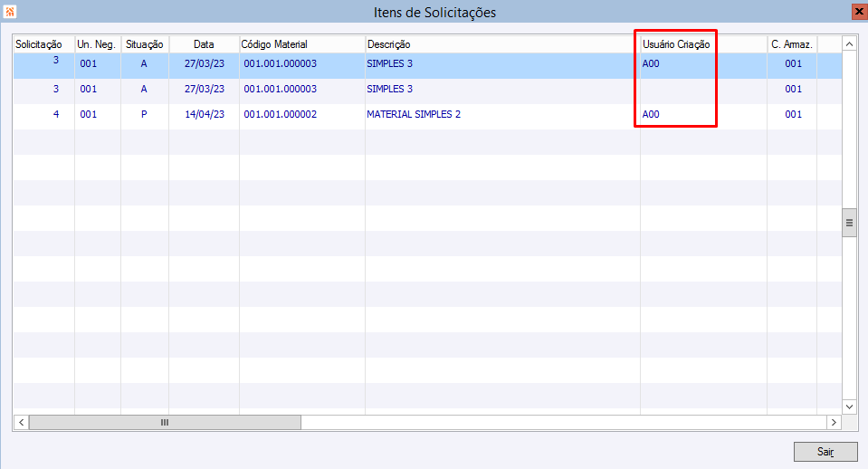The width and height of the screenshot is (868, 469).
Task: Click A00 in the highlighted first row
Action: pos(651,63)
